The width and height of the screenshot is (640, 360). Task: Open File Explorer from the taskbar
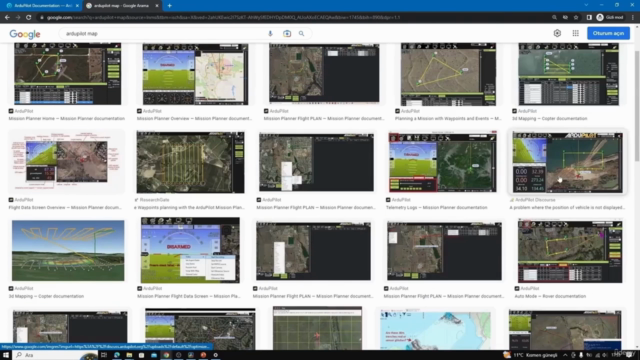tap(129, 355)
